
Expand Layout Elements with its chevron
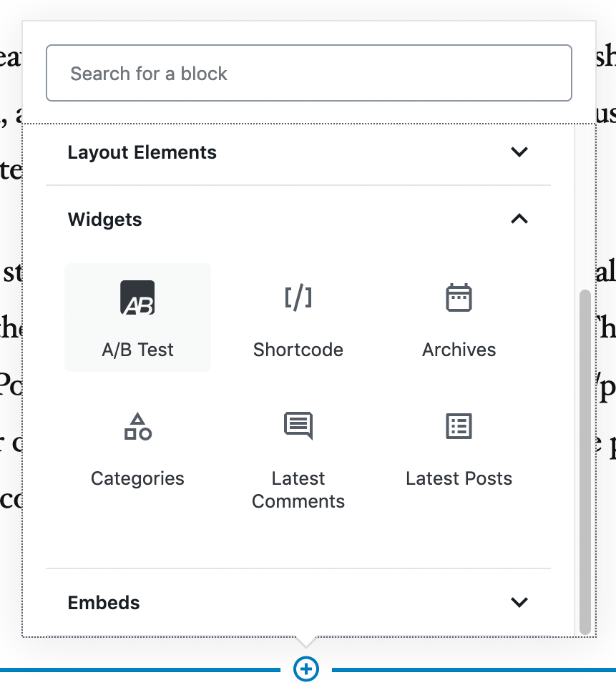[519, 152]
